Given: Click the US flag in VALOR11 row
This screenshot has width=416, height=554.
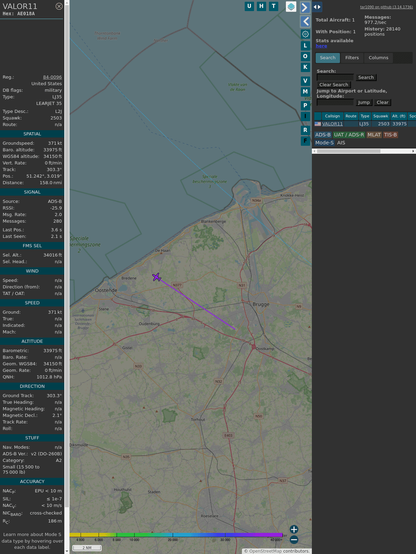Looking at the screenshot, I should pyautogui.click(x=318, y=124).
